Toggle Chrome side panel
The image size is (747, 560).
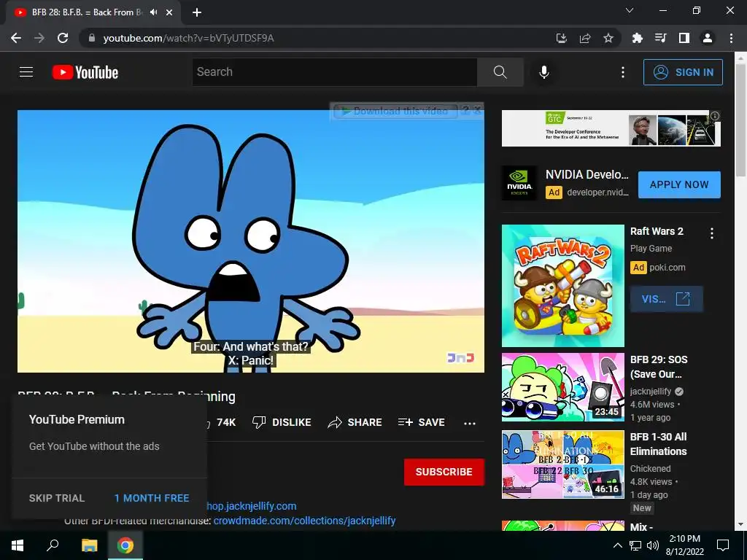pos(684,38)
